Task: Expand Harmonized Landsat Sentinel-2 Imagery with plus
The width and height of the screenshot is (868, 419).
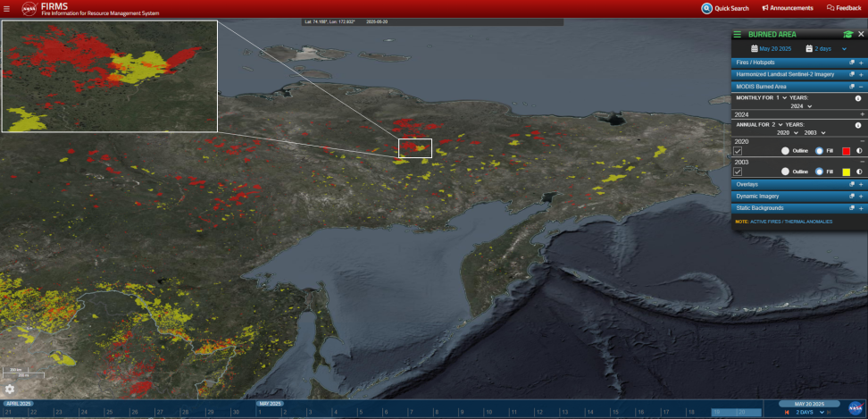Action: tap(861, 74)
